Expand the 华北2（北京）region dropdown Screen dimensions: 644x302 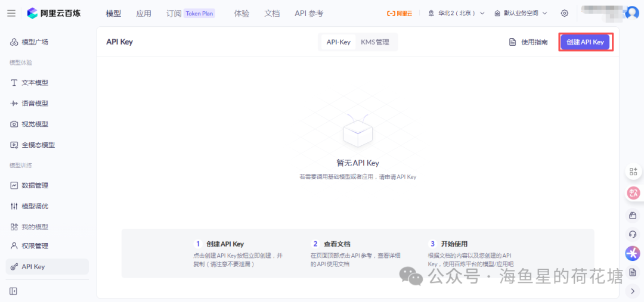pyautogui.click(x=456, y=13)
